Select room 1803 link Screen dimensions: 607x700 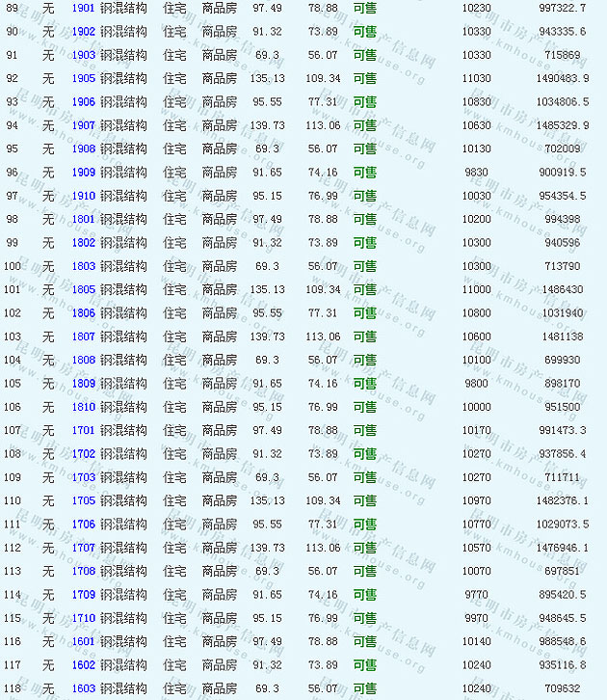[x=84, y=266]
